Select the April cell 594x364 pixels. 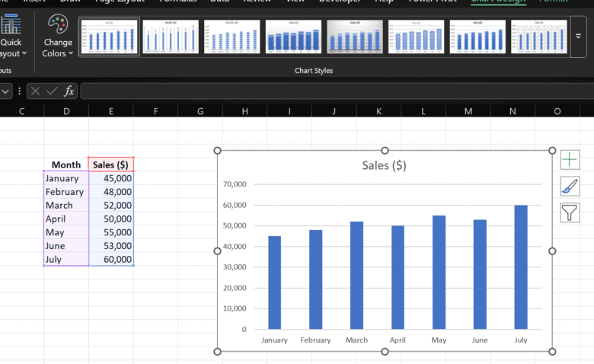click(66, 219)
